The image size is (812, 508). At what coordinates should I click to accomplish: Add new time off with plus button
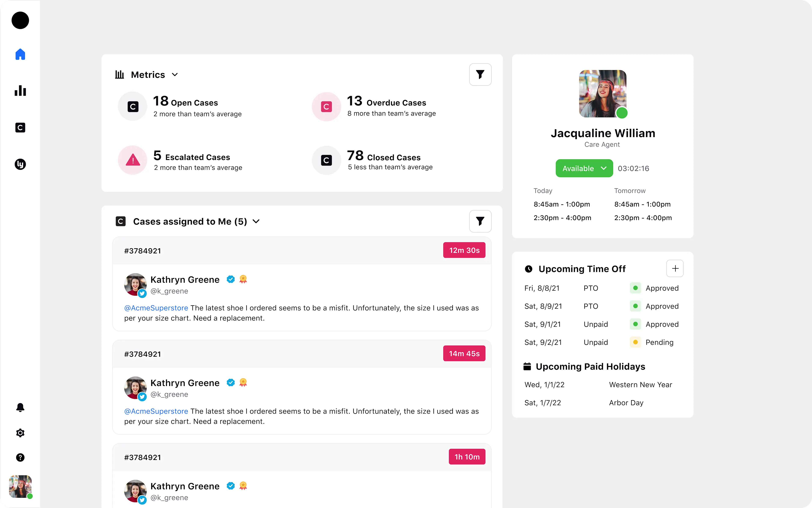coord(675,268)
